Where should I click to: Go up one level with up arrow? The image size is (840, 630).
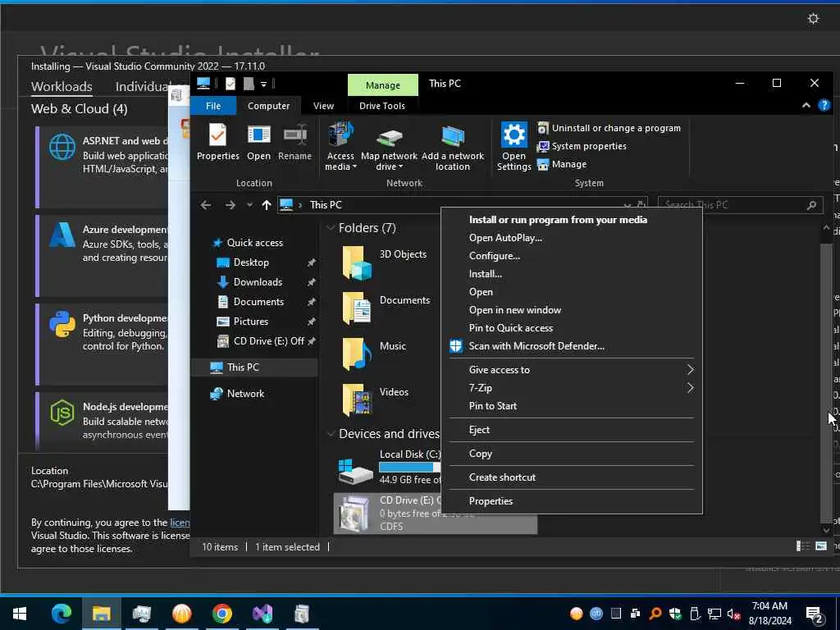[267, 205]
